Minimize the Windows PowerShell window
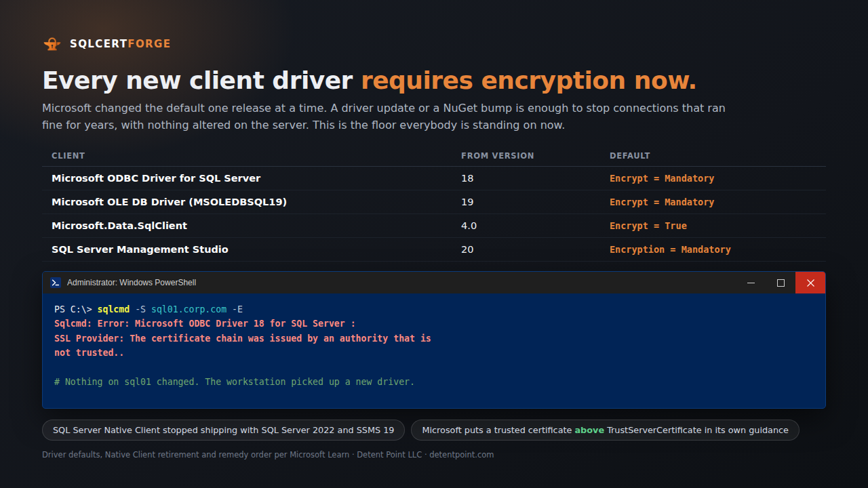This screenshot has width=868, height=488. tap(751, 283)
